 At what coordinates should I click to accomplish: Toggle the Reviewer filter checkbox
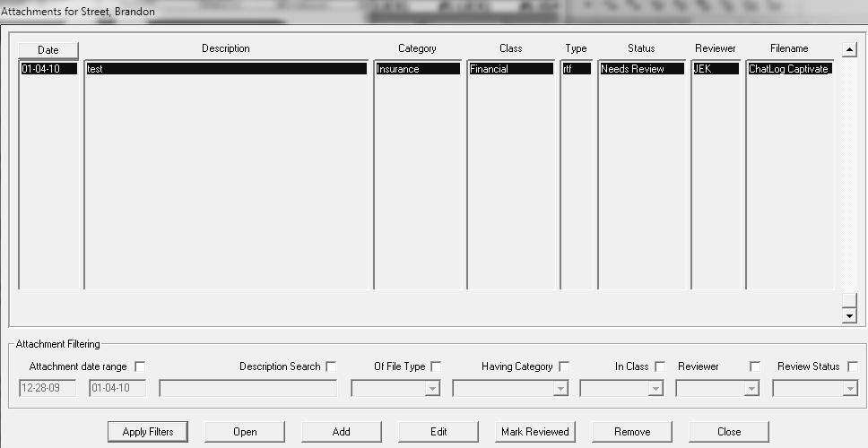click(x=755, y=366)
